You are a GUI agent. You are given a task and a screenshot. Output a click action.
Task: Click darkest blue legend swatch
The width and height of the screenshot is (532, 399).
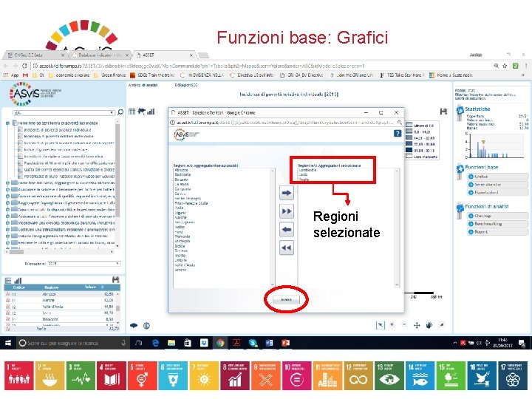click(x=409, y=150)
